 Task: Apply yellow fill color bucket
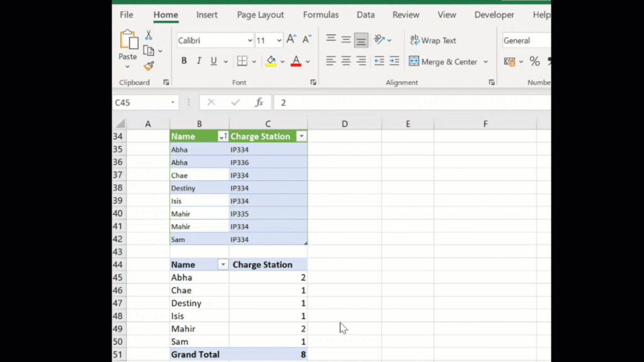(271, 61)
